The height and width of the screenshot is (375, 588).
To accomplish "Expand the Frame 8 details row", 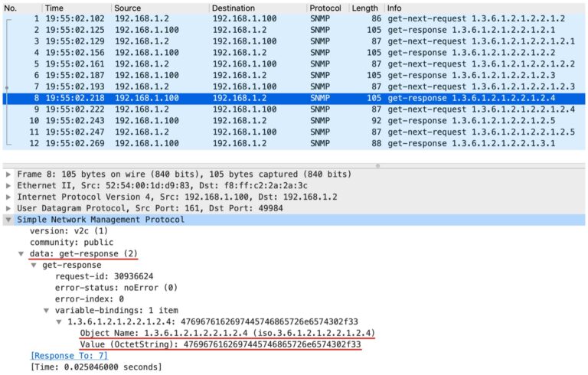I will [x=9, y=174].
